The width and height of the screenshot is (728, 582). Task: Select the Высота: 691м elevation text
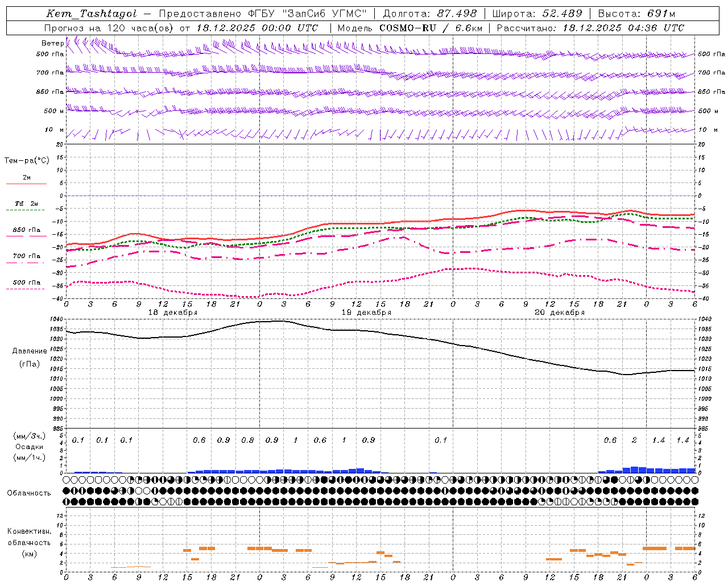click(637, 14)
